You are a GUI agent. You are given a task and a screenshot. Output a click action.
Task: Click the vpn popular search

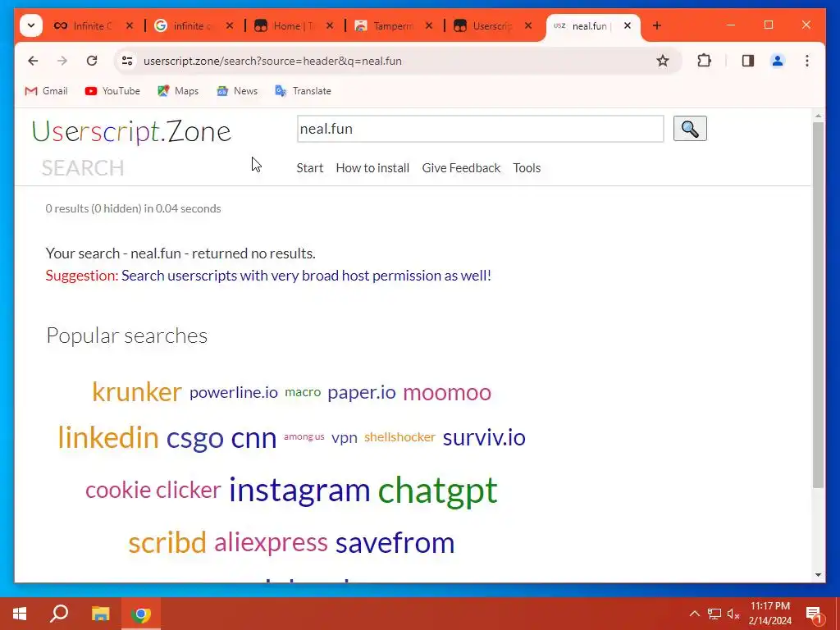[344, 438]
